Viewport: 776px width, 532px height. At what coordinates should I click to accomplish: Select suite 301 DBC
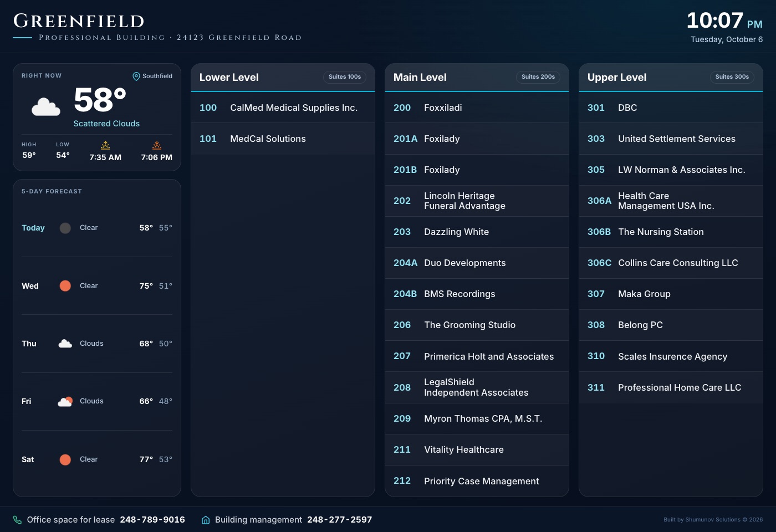pos(671,108)
